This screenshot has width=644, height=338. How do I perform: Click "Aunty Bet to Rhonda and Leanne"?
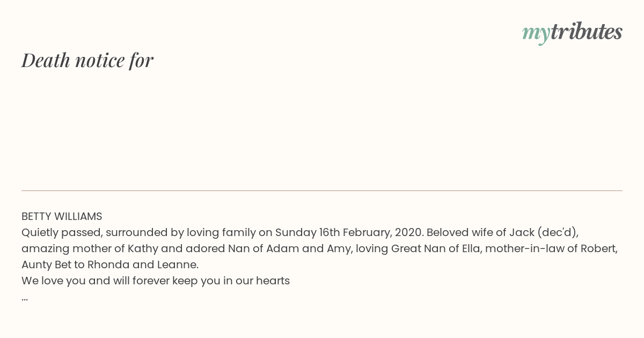tap(109, 265)
